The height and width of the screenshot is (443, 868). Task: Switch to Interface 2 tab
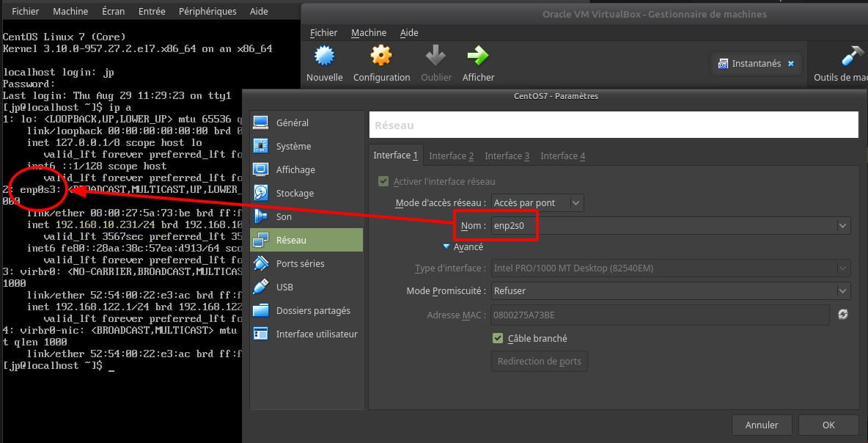451,156
